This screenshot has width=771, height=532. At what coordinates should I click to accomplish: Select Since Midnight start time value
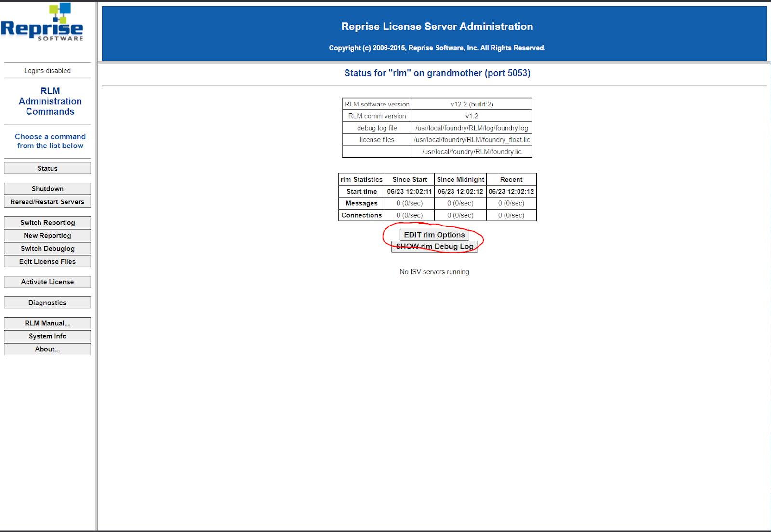tap(460, 192)
